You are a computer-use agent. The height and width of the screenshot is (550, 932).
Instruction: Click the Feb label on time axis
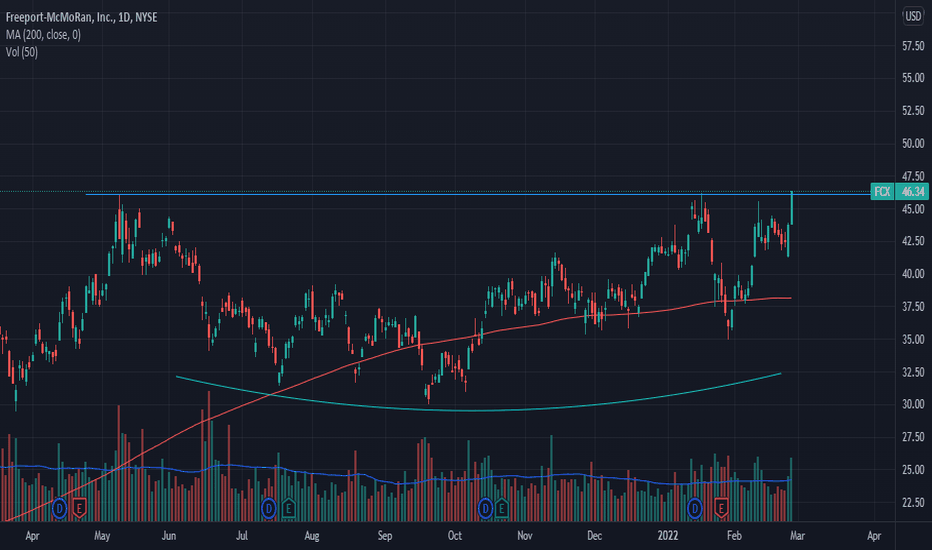point(734,536)
